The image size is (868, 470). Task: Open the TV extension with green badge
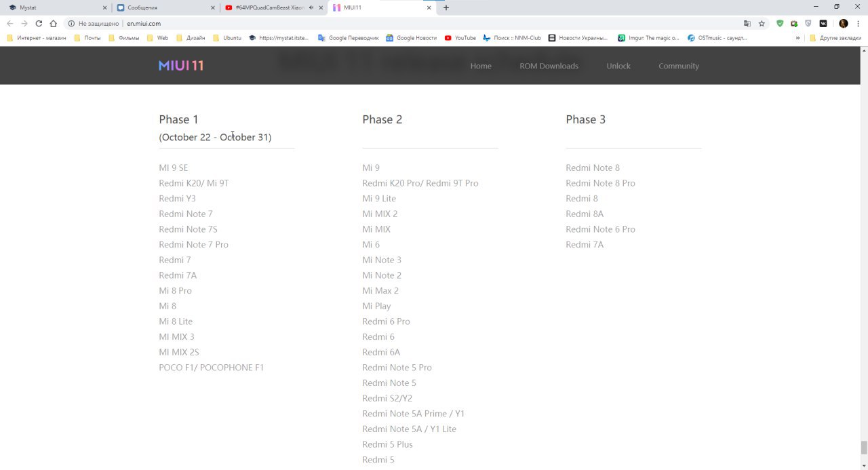(794, 23)
